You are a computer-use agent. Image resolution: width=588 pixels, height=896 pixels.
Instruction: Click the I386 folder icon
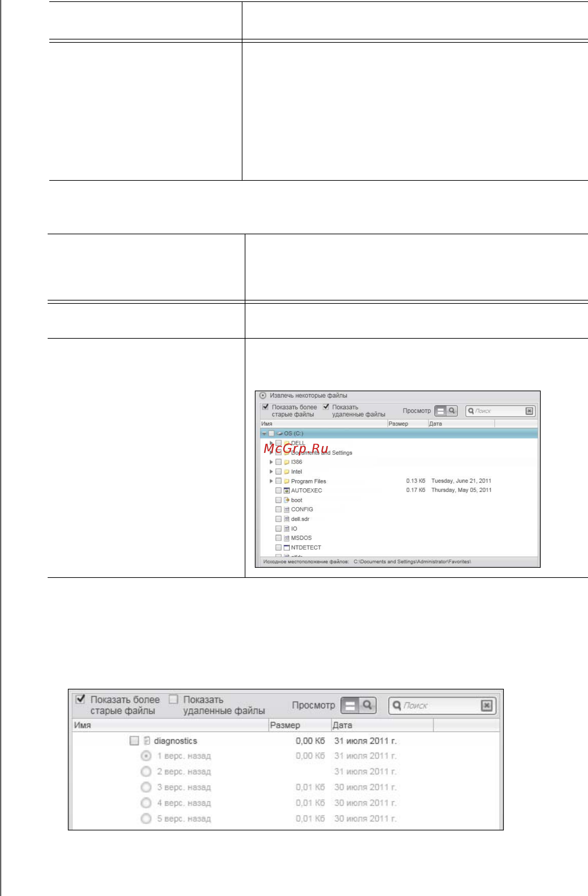pos(286,462)
